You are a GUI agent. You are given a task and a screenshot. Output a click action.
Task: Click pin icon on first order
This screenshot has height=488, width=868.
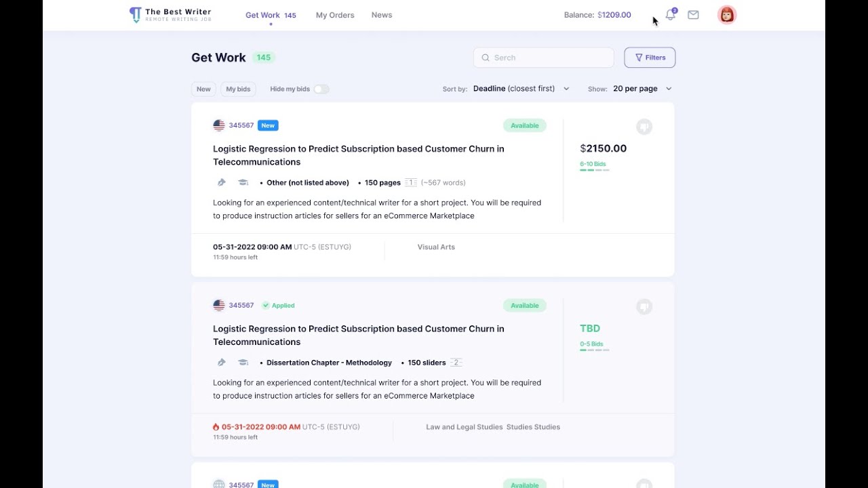[221, 182]
